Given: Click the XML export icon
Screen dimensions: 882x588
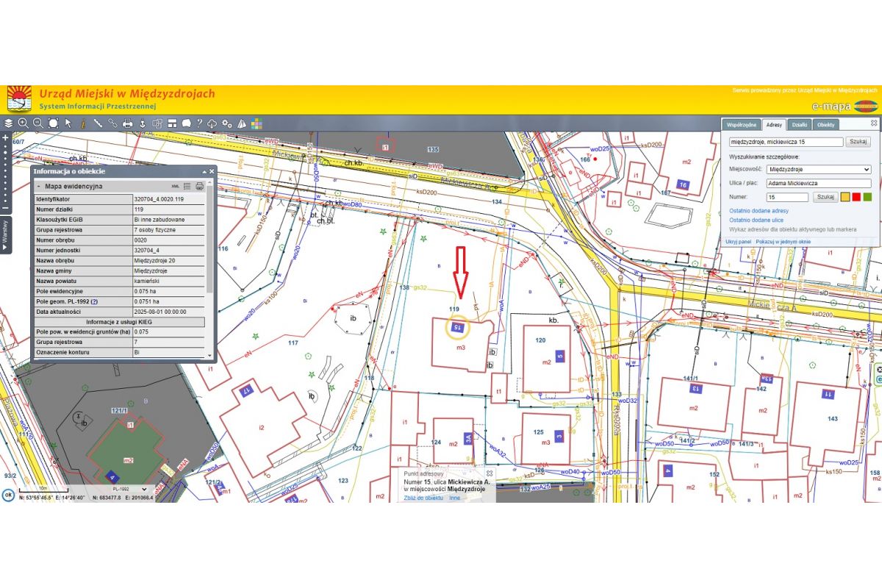Looking at the screenshot, I should pyautogui.click(x=175, y=186).
